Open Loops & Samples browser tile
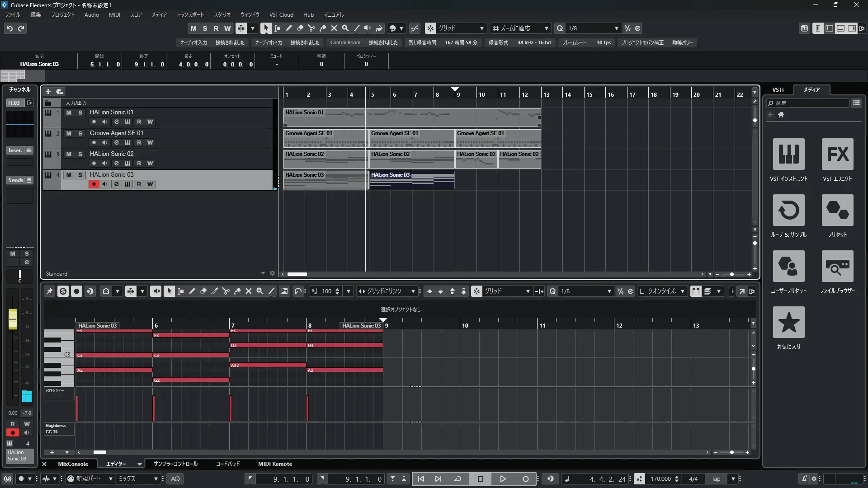 (x=788, y=210)
